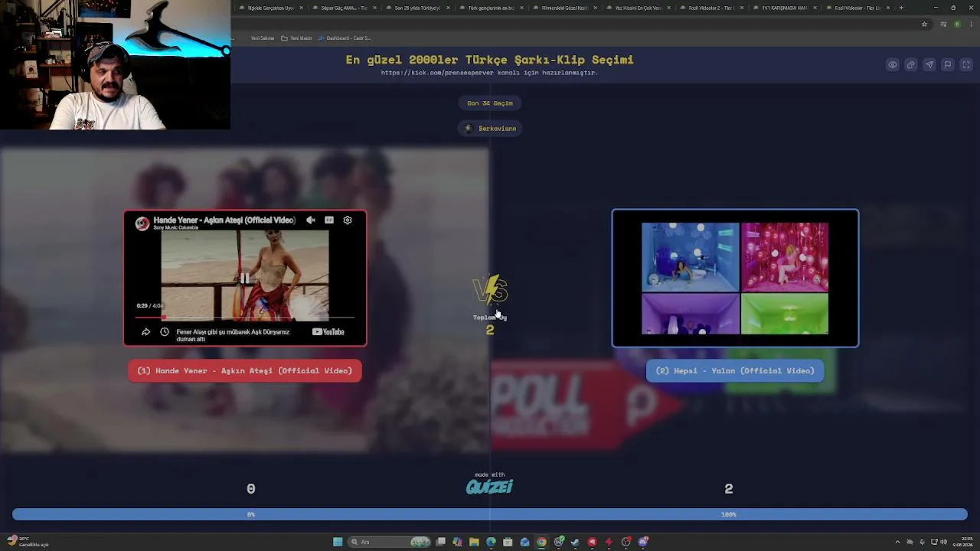Screen dimensions: 980x551
Task: Share the Hande Yener video
Action: point(145,332)
